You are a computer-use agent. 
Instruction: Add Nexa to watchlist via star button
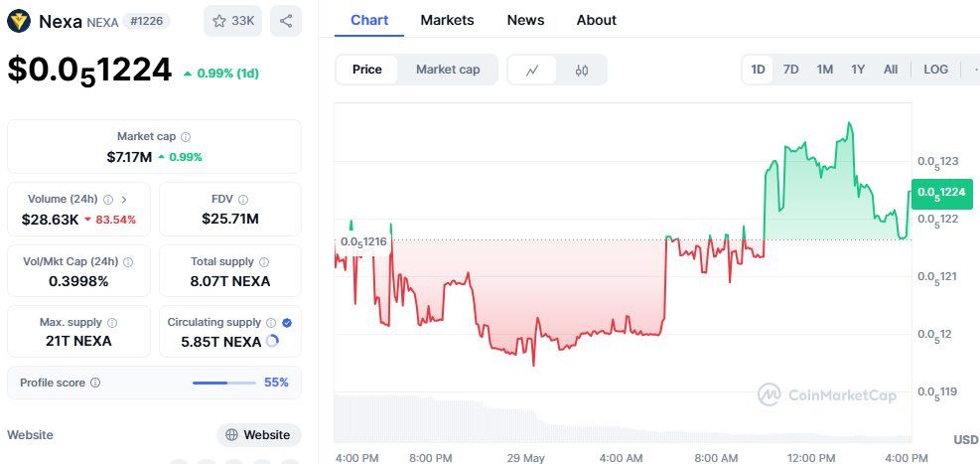(232, 21)
